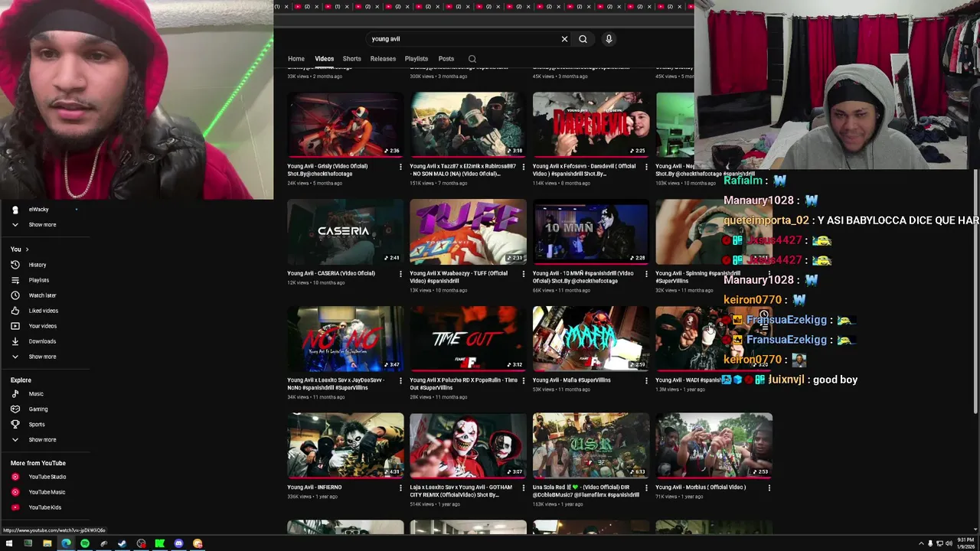The width and height of the screenshot is (980, 551).
Task: Switch to the Shorts tab
Action: 352,59
